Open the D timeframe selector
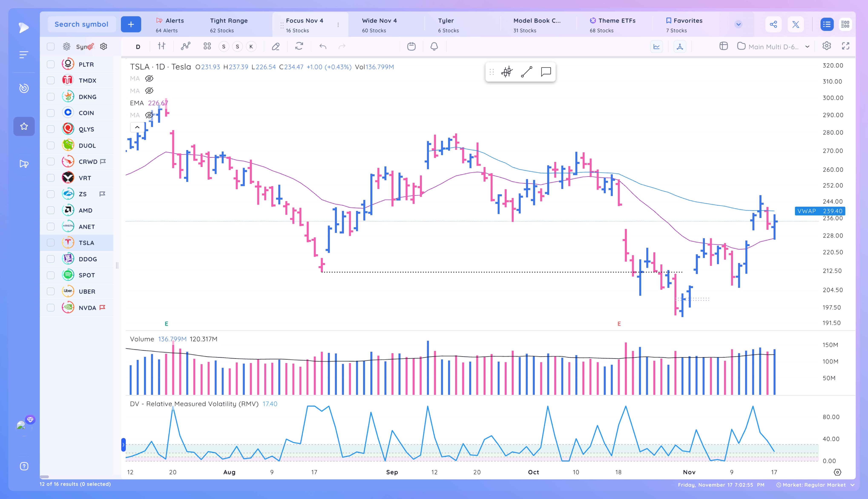This screenshot has height=499, width=868. point(138,47)
